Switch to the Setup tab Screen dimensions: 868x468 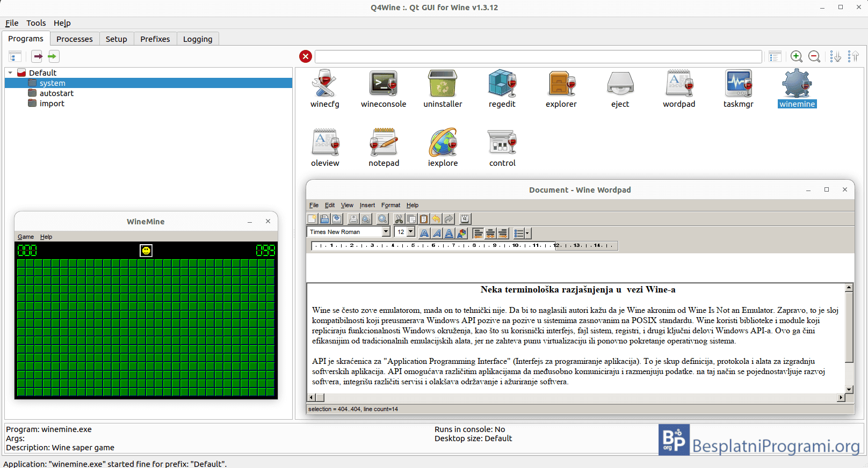(116, 39)
